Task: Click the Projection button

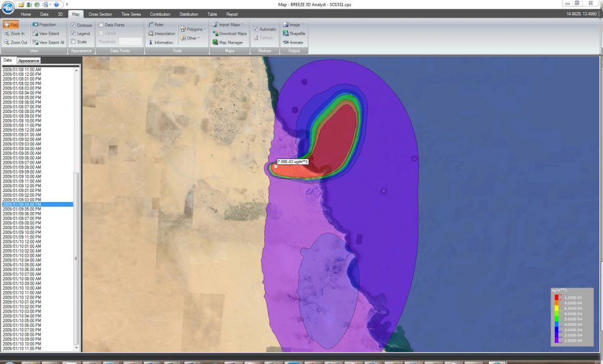Action: pyautogui.click(x=45, y=24)
